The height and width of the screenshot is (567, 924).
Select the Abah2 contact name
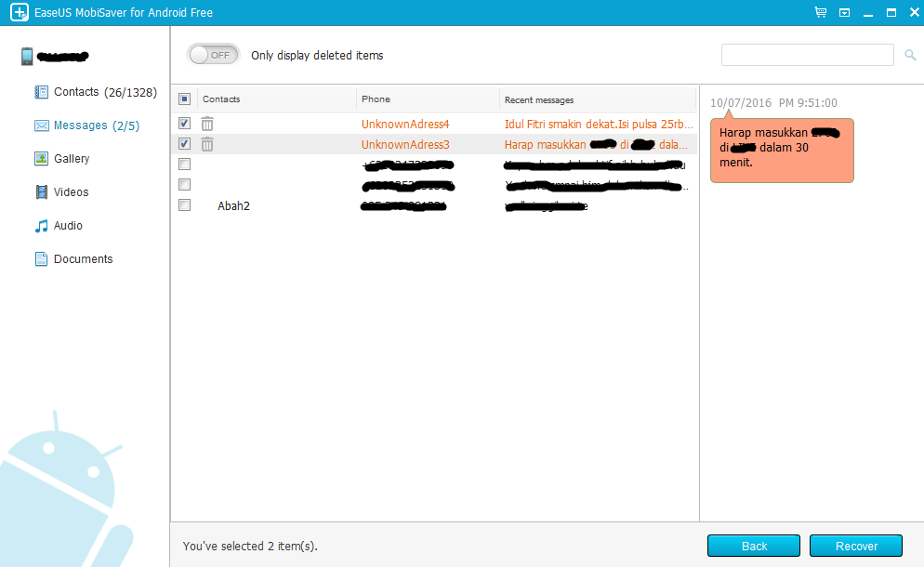(233, 205)
